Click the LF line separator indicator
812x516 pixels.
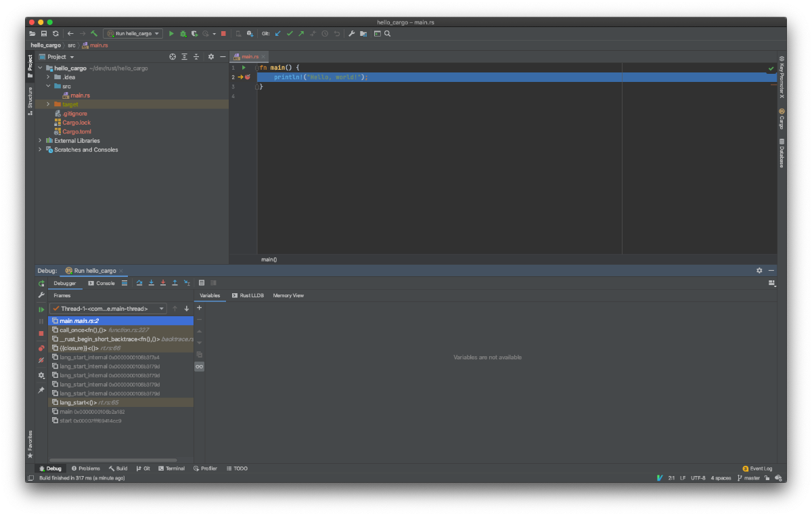(683, 478)
